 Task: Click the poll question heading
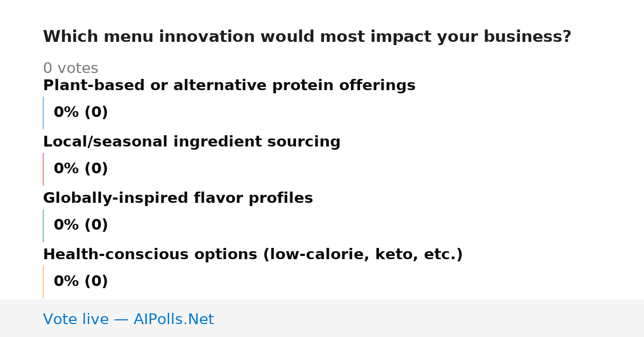pos(307,37)
